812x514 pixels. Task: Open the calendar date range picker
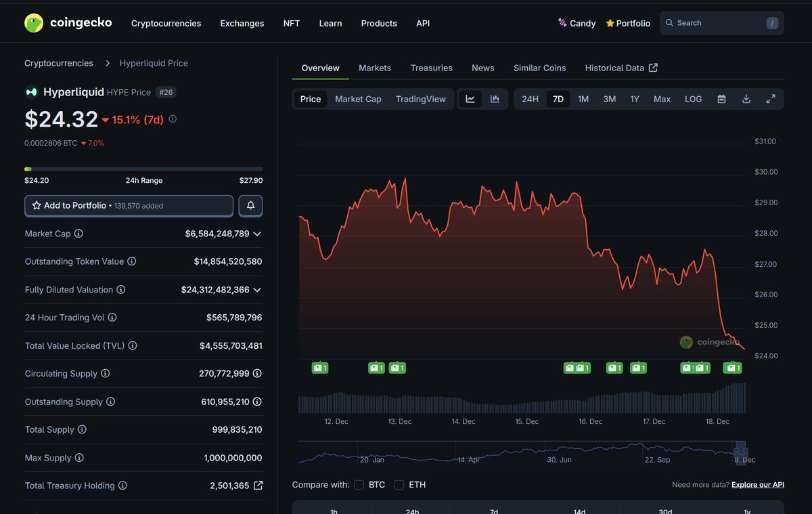coord(721,99)
